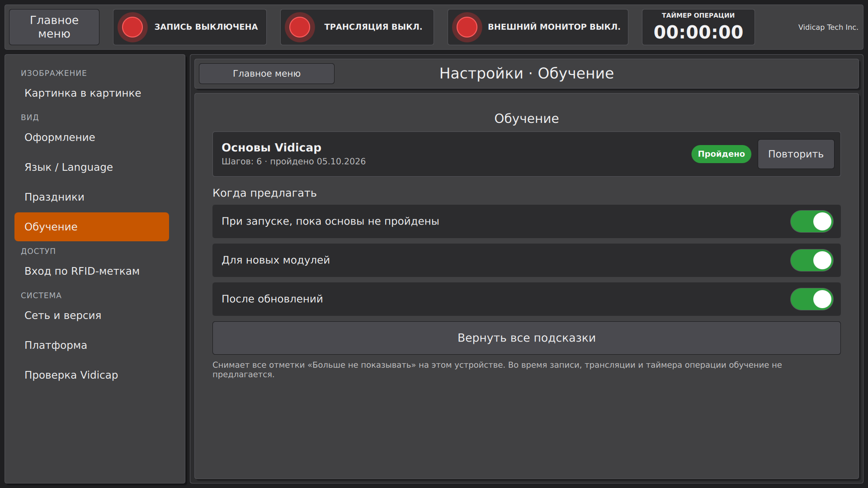Open "Проверка Vidicap" section
This screenshot has width=868, height=488.
92,375
